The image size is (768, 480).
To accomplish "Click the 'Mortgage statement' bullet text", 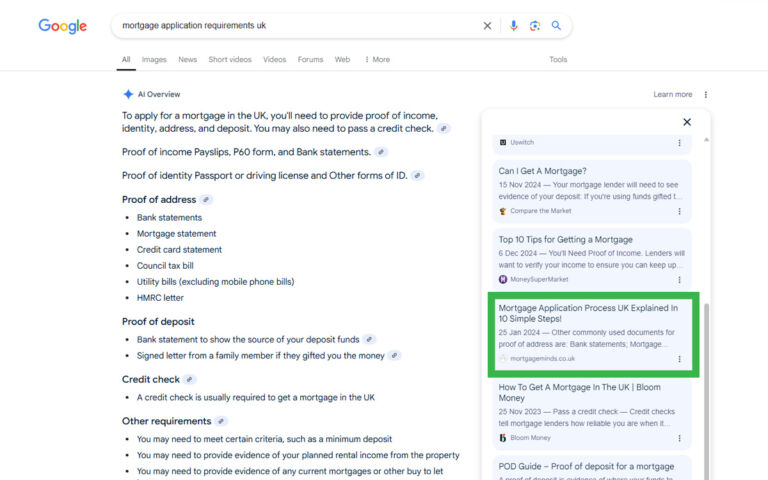I will click(176, 234).
